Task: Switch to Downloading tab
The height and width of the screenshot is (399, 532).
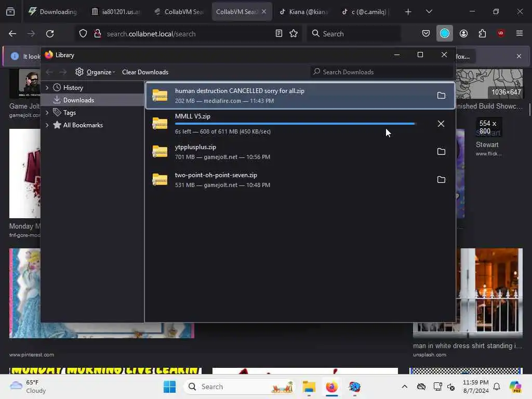Action: pos(53,12)
